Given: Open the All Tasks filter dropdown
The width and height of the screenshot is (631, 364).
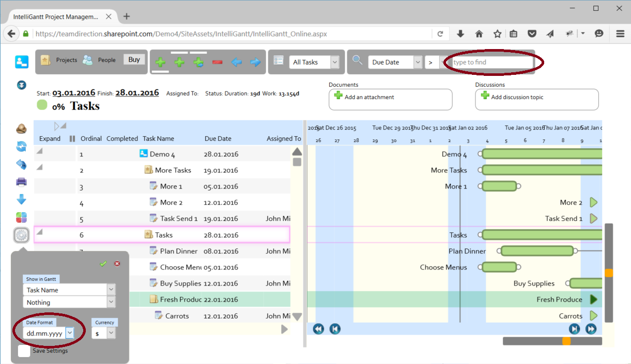Looking at the screenshot, I should point(314,62).
